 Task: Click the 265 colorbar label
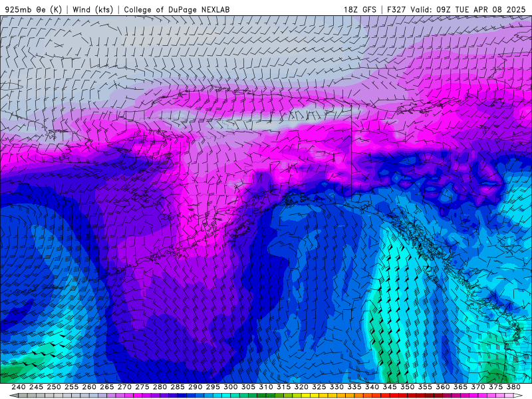click(x=107, y=387)
